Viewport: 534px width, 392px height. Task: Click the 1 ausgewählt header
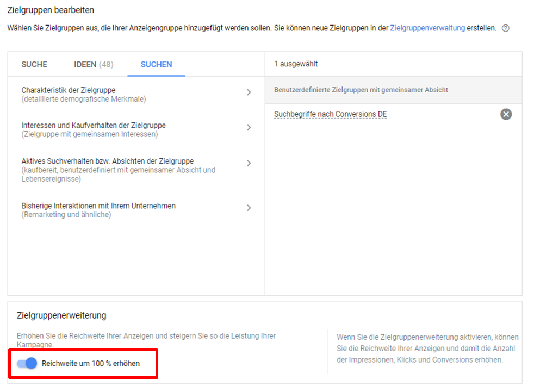(296, 64)
